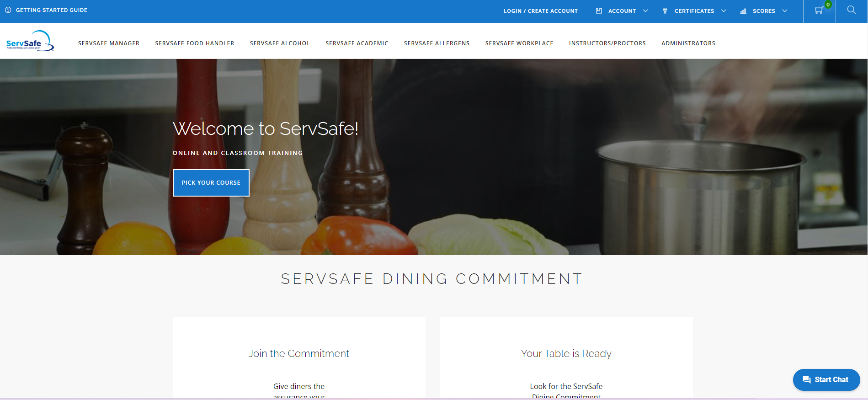The height and width of the screenshot is (400, 868).
Task: Open the Join the Commitment card
Action: point(299,358)
